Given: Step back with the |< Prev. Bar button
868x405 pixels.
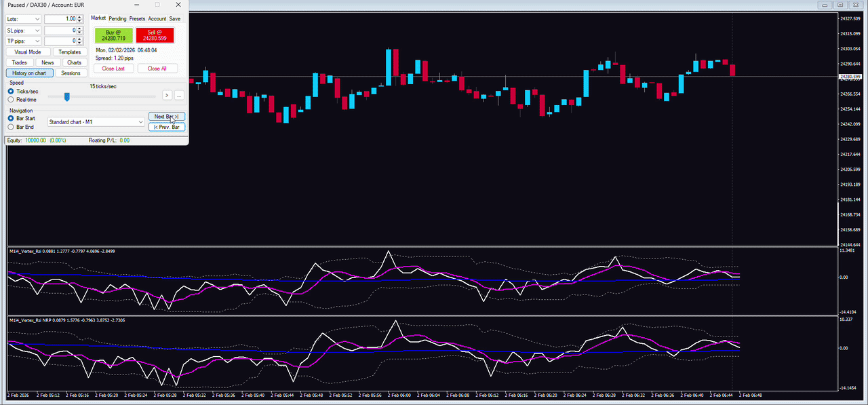Looking at the screenshot, I should point(166,127).
